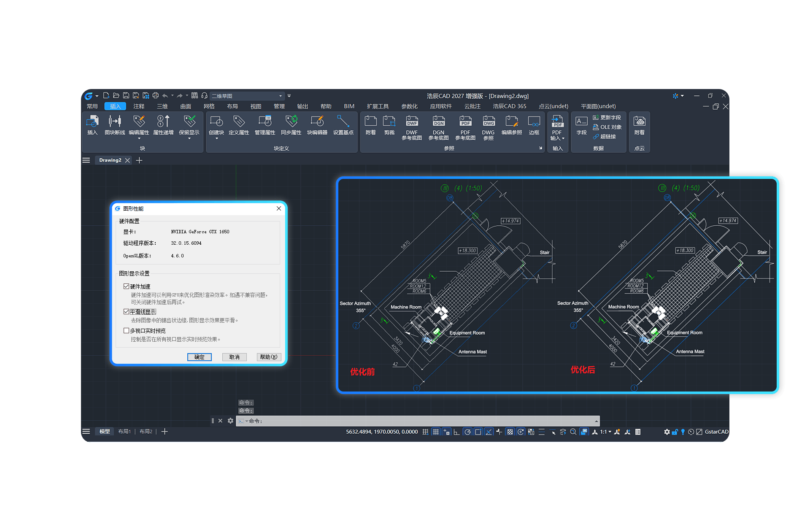Click the 同步属性 sync attributes icon
Screen dimensions: 810x532
click(x=291, y=125)
